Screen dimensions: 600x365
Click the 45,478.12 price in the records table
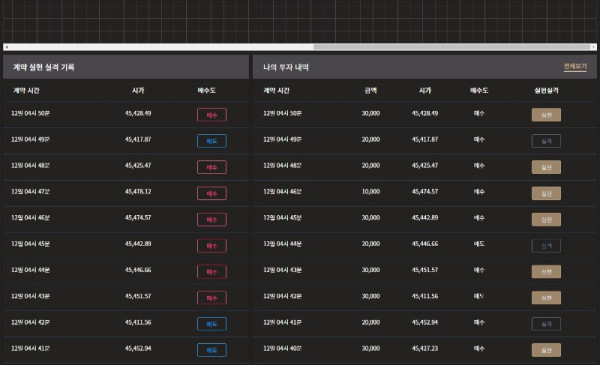tap(138, 191)
